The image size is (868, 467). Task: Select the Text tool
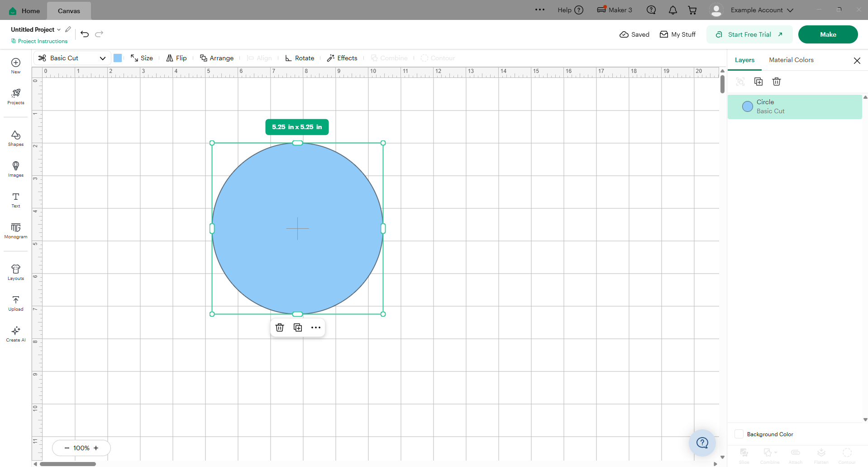16,200
